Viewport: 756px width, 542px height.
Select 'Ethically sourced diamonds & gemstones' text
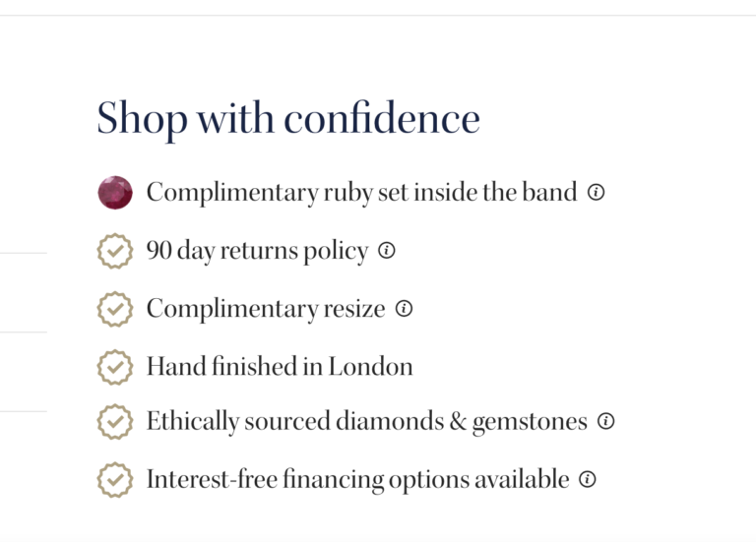coord(366,422)
